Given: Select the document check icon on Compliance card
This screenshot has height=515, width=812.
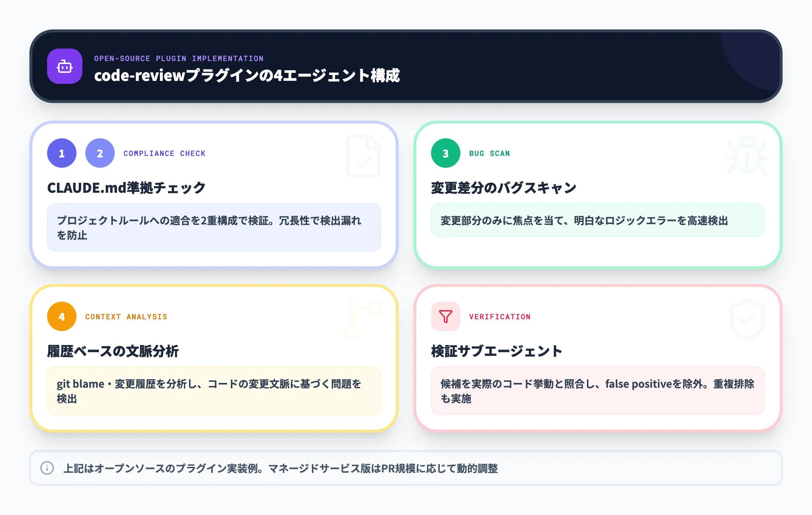Looking at the screenshot, I should pyautogui.click(x=363, y=156).
